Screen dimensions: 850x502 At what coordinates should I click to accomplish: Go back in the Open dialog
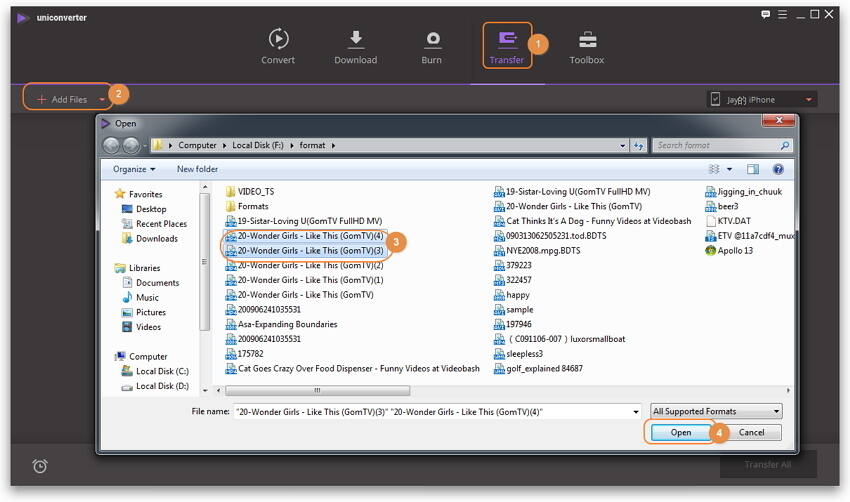pyautogui.click(x=111, y=145)
